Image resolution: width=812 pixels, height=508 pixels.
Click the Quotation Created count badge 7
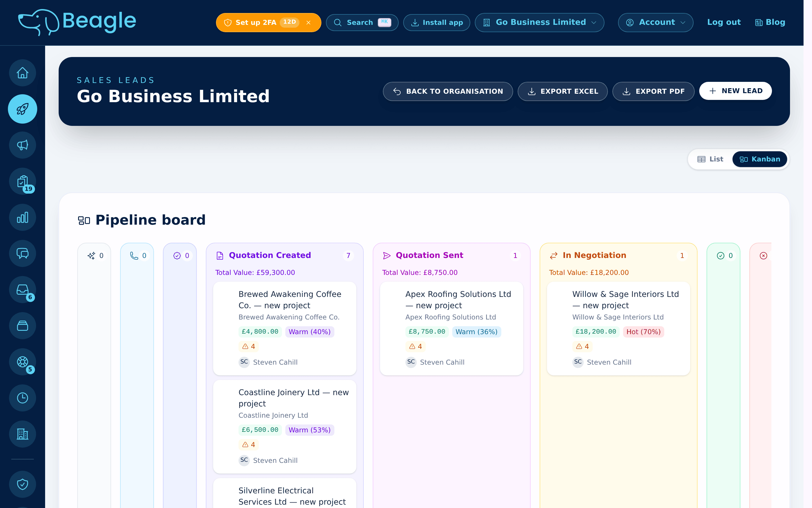click(x=348, y=256)
